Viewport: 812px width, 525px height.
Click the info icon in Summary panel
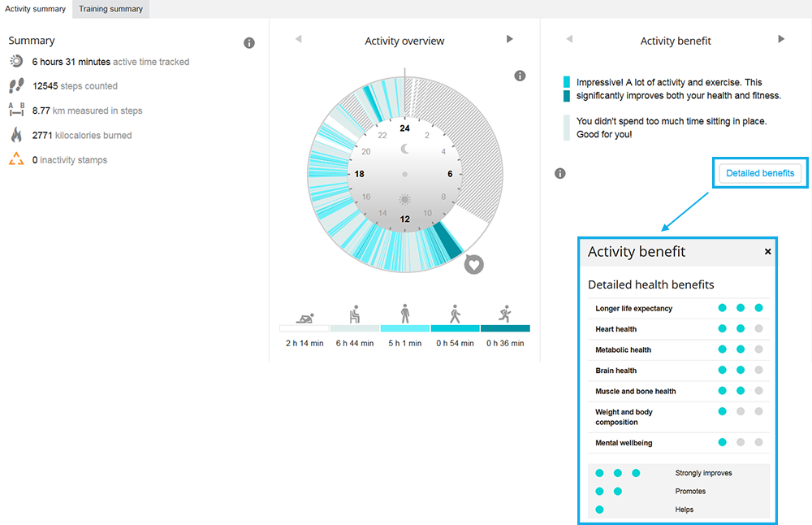249,43
